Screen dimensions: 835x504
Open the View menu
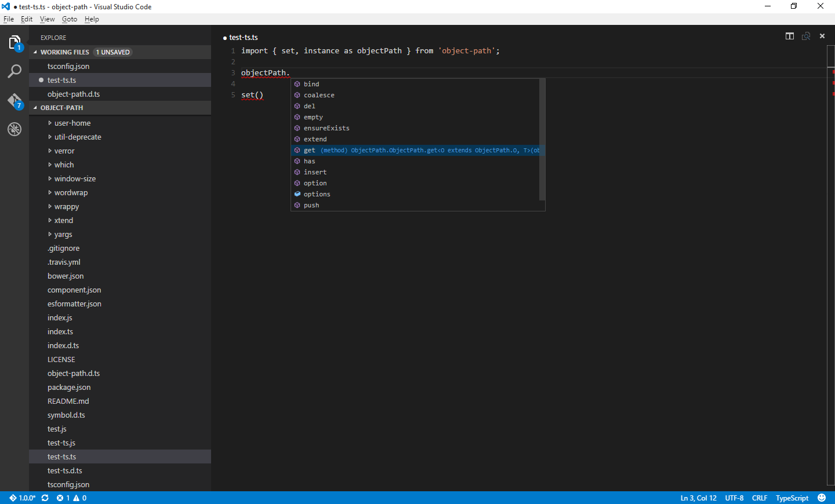click(x=47, y=19)
